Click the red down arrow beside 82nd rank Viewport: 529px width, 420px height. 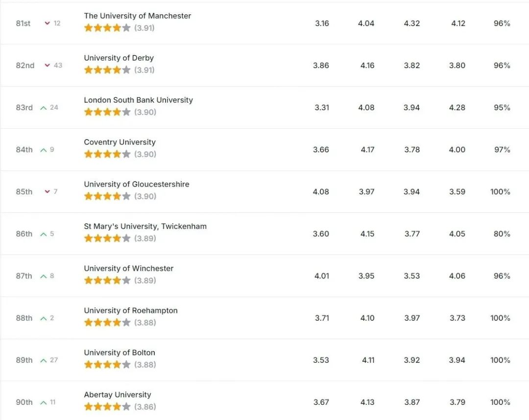point(47,66)
